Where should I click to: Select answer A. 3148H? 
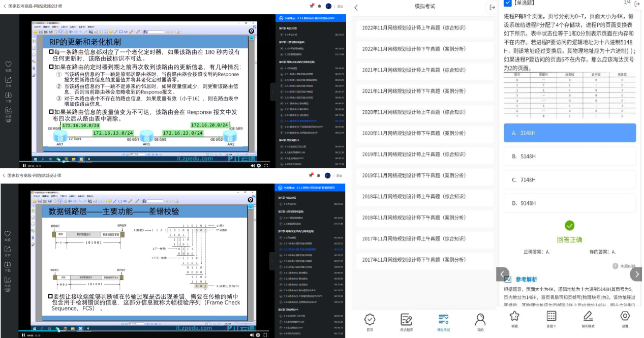[x=570, y=133]
